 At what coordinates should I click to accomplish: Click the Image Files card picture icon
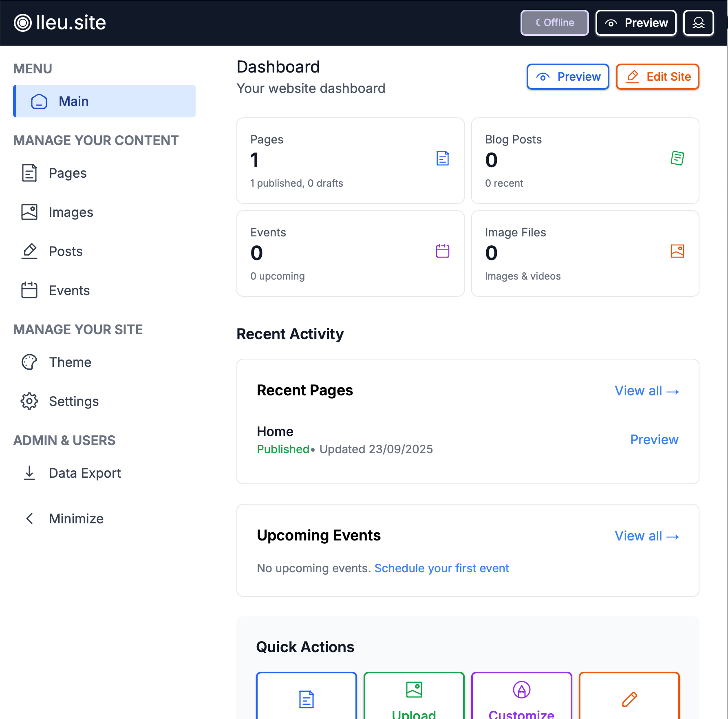coord(677,251)
